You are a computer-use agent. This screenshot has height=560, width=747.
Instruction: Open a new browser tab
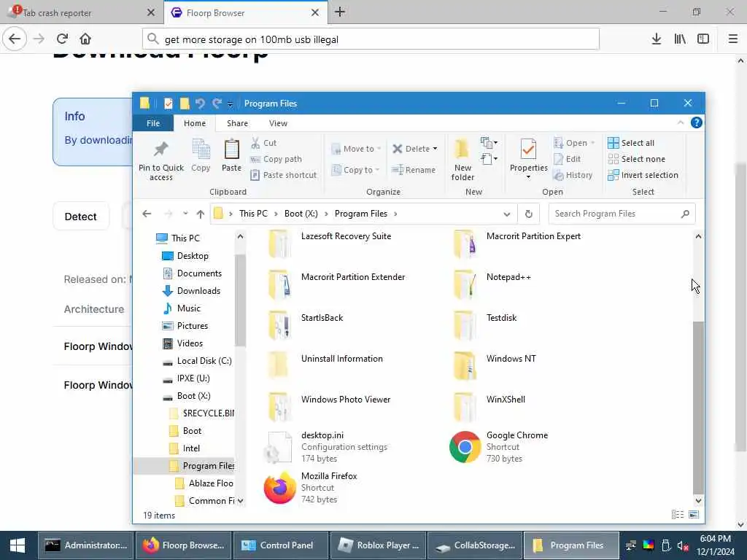pyautogui.click(x=340, y=12)
